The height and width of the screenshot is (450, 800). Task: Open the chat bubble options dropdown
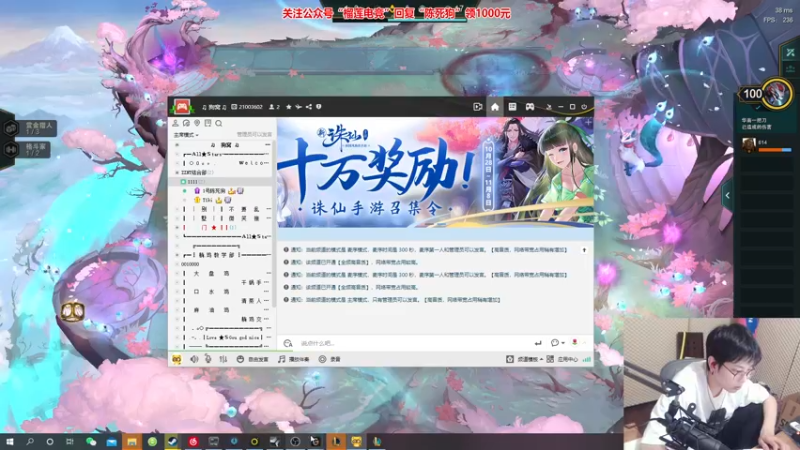[557, 343]
